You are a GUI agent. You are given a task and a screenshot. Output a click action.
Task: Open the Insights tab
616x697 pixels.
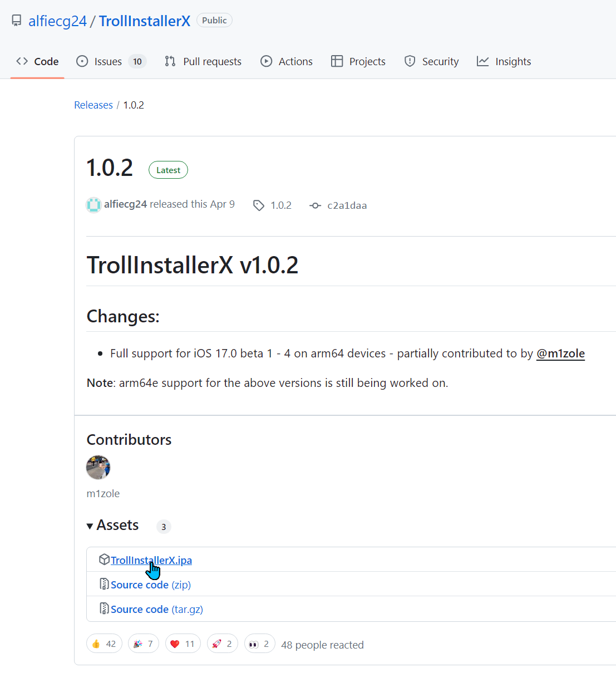[504, 61]
